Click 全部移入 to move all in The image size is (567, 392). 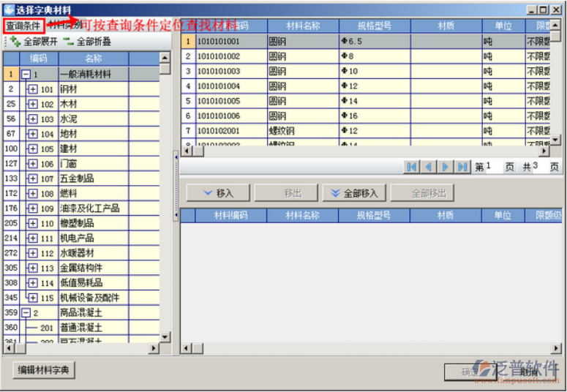pyautogui.click(x=354, y=193)
